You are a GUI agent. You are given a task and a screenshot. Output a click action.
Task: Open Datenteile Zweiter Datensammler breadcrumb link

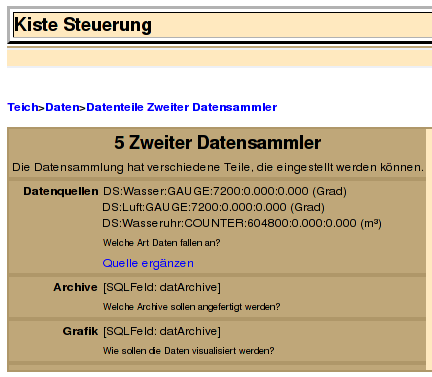point(182,107)
